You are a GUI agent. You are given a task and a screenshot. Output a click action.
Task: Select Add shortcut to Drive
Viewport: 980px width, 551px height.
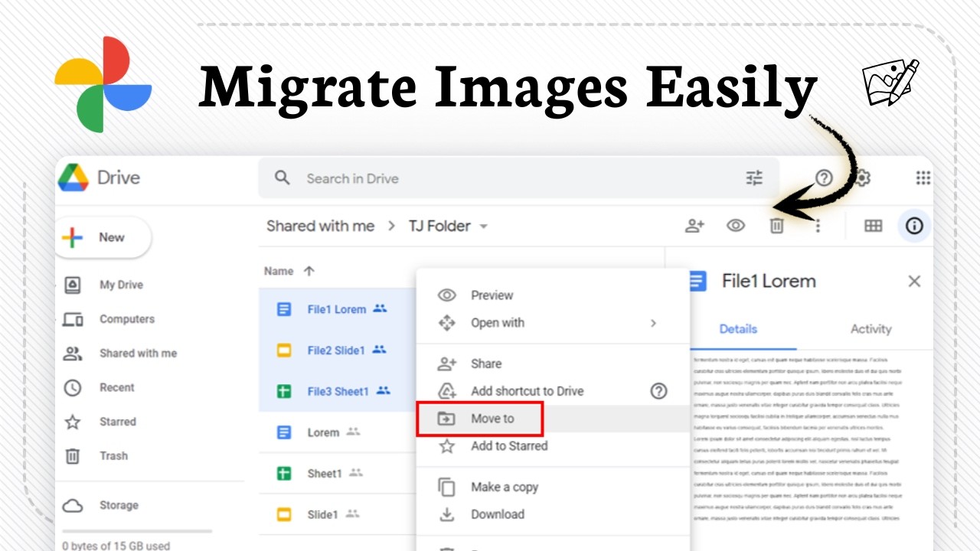click(x=553, y=391)
